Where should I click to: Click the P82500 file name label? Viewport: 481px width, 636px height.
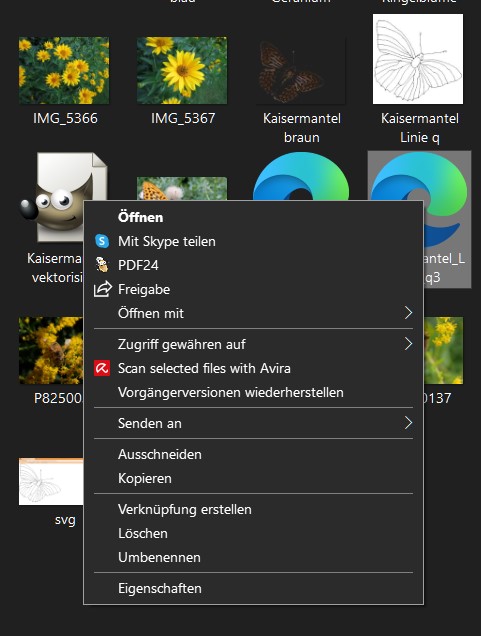point(58,398)
